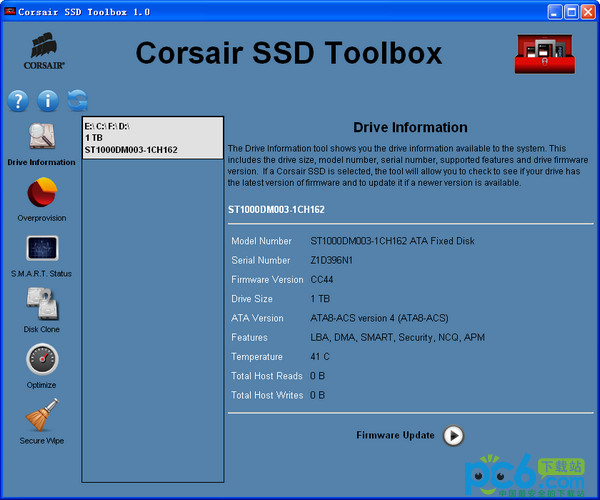
Task: Select the ST1000DM003-1CH162 drive in list
Action: coord(151,137)
